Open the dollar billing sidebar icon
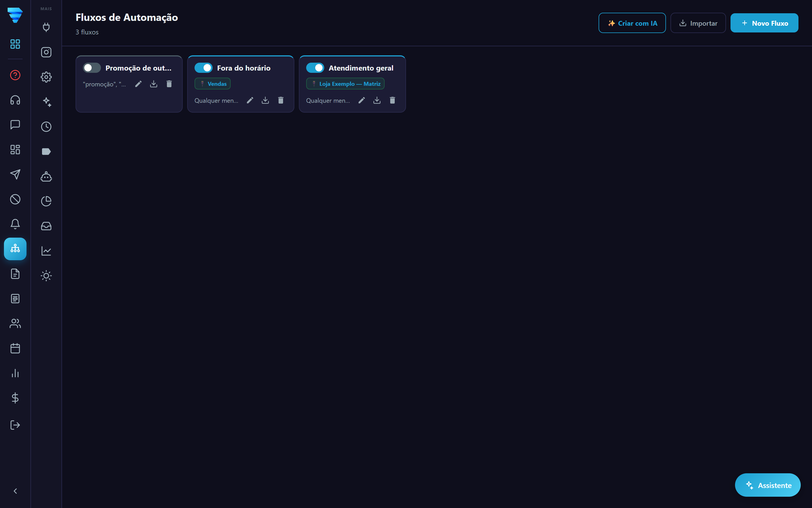The image size is (812, 508). 15,398
